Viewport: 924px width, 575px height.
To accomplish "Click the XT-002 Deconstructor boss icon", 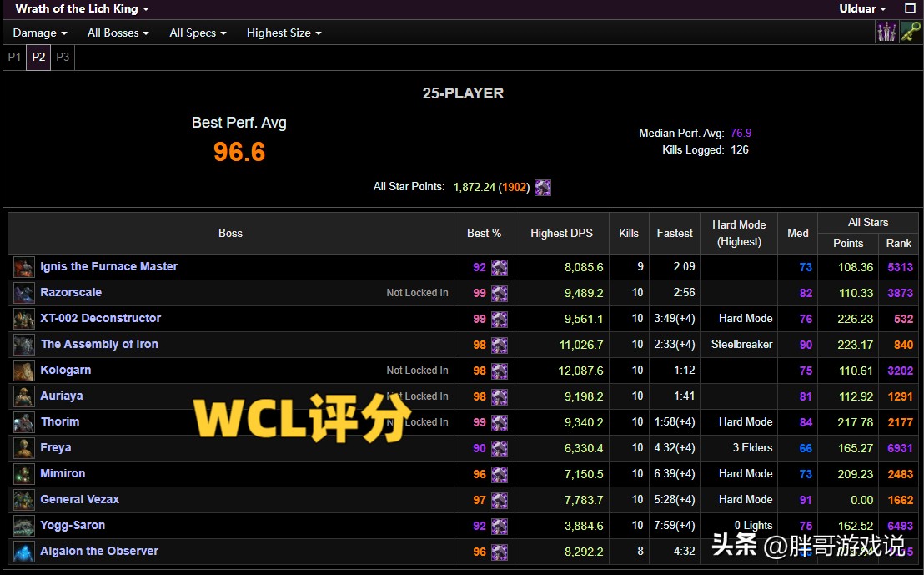I will pos(23,318).
